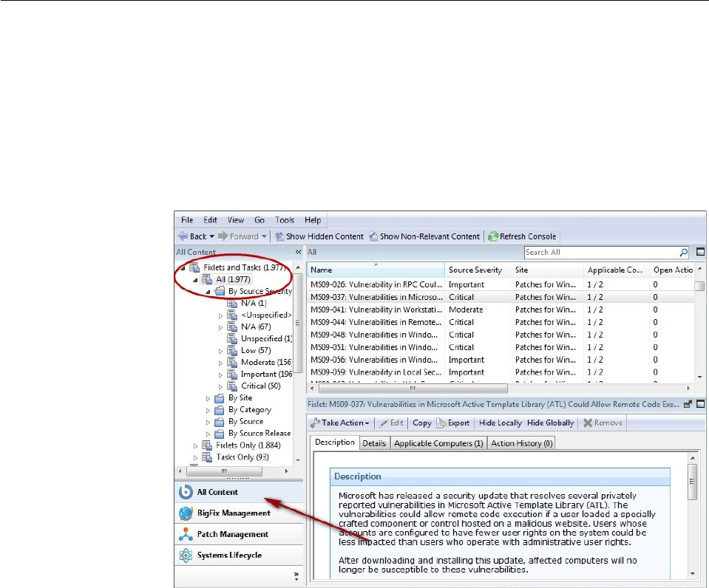Maximize the All list pane

[700, 252]
